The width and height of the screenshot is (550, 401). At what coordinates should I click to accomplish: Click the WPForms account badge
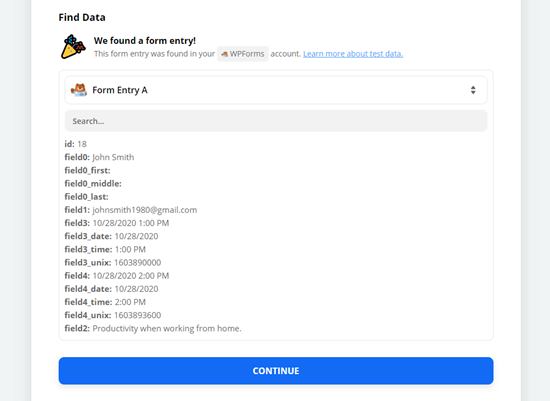[x=243, y=54]
